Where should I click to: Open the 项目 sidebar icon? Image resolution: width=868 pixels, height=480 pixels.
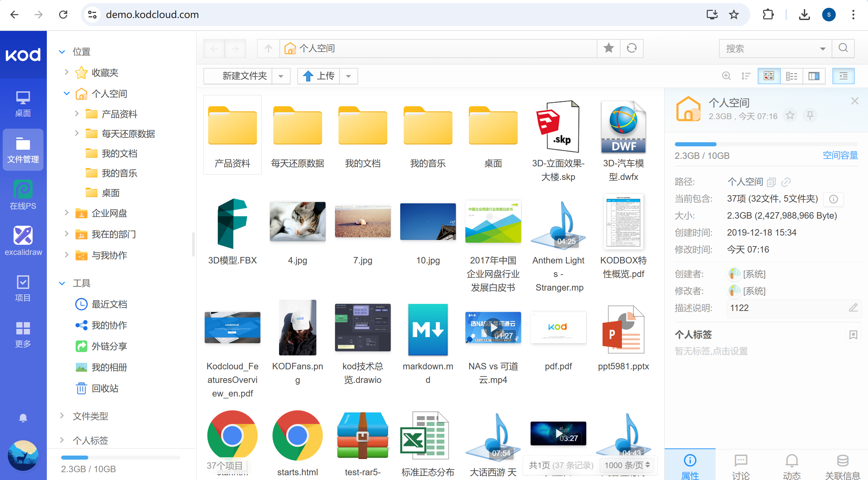click(23, 288)
